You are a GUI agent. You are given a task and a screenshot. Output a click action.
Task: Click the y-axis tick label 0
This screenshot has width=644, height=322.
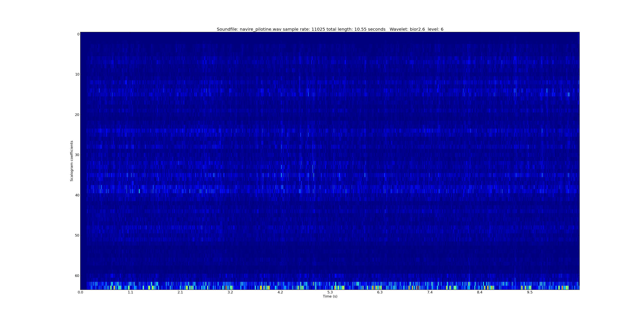78,34
